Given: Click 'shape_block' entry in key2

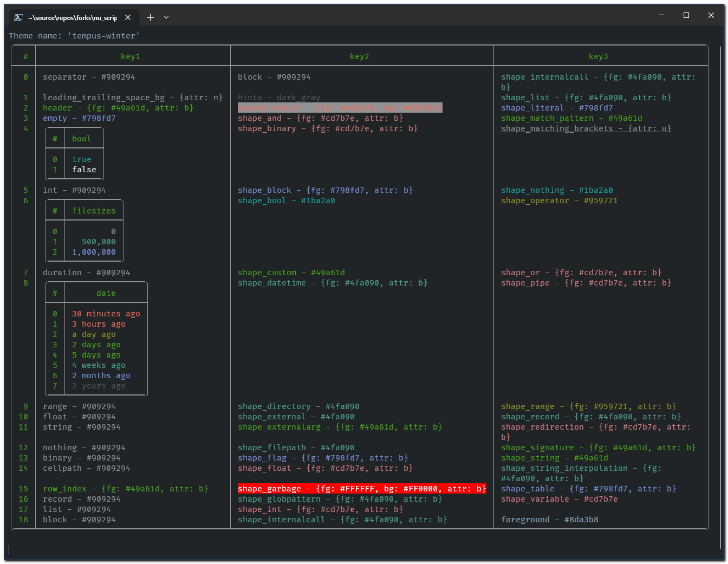Looking at the screenshot, I should [326, 190].
